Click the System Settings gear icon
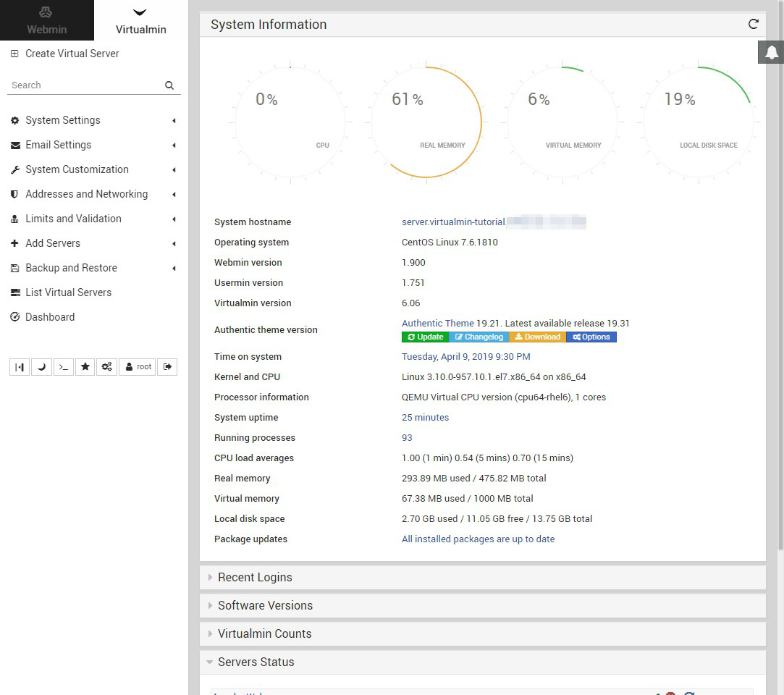The image size is (784, 695). click(15, 120)
